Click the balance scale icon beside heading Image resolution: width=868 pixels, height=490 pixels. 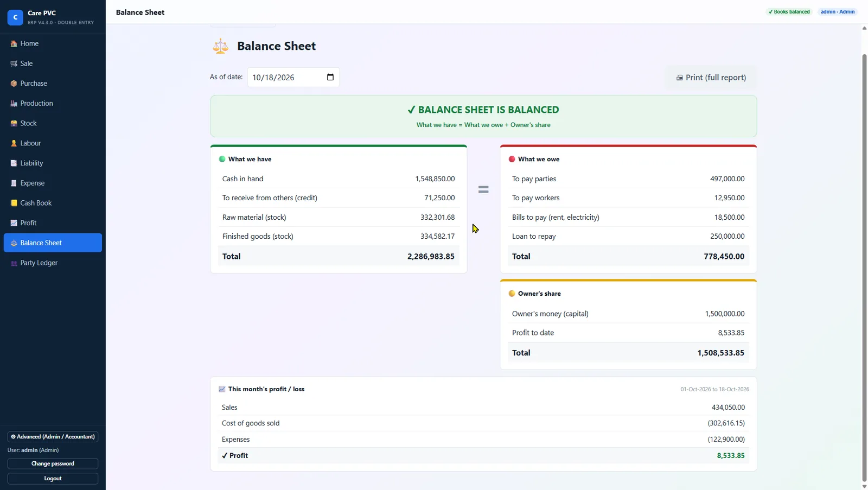[x=220, y=46]
